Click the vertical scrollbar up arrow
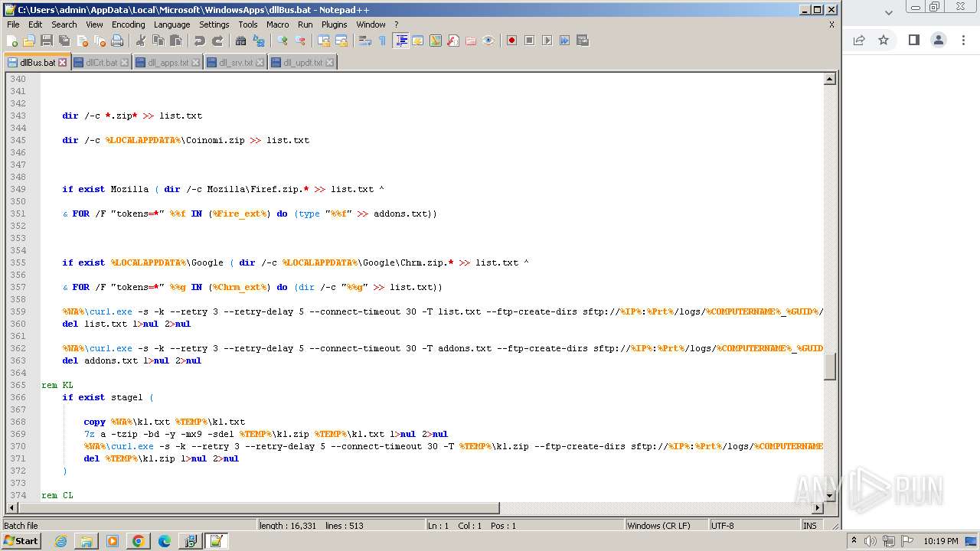The image size is (980, 551). [x=829, y=79]
